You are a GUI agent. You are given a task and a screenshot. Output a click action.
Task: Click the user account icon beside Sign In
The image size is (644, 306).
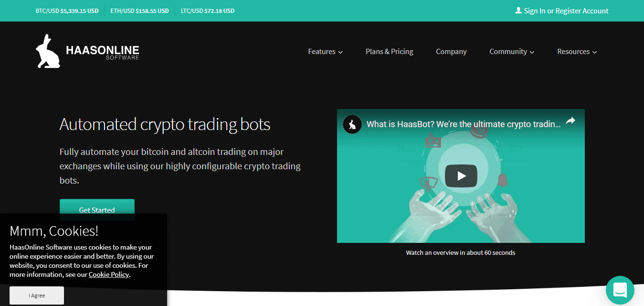518,11
